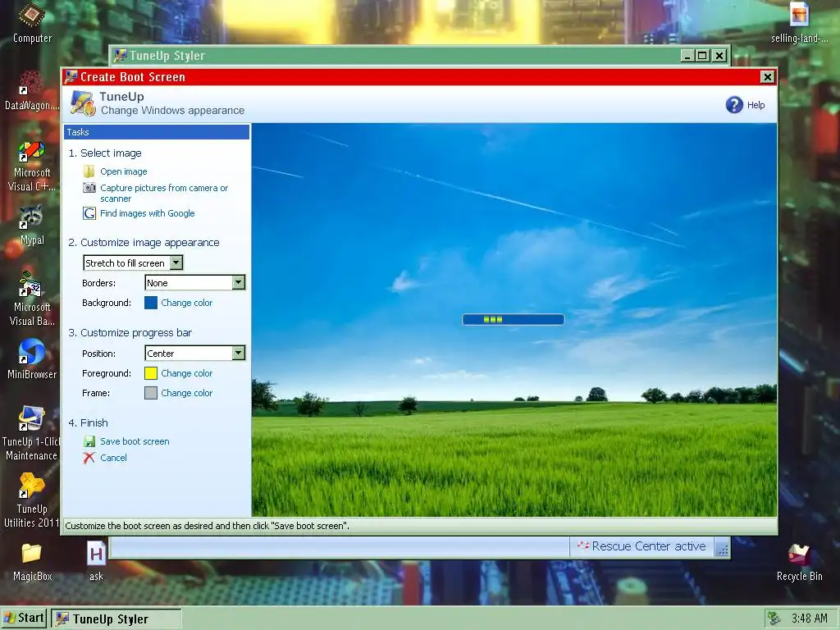Click Capture pictures from camera or scanner

pos(164,193)
